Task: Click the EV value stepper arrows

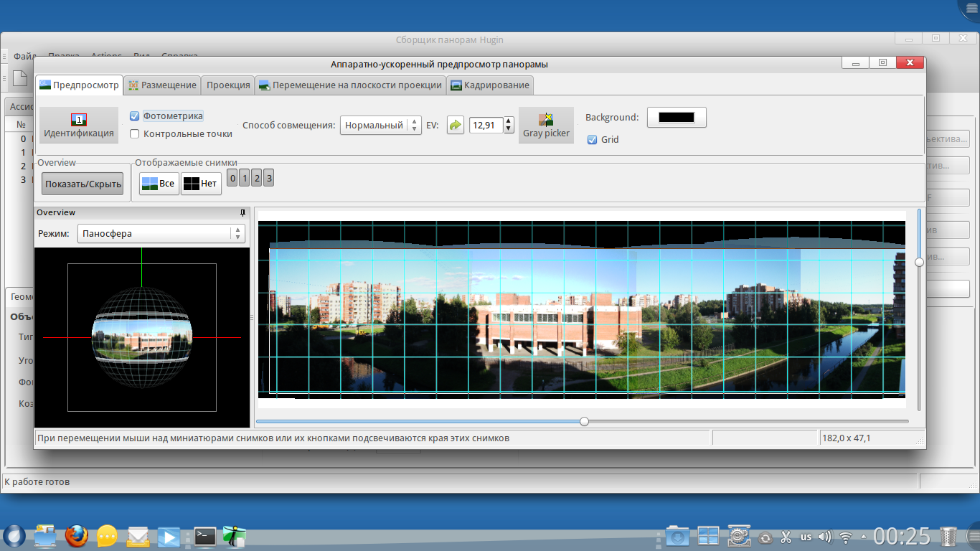Action: tap(509, 126)
